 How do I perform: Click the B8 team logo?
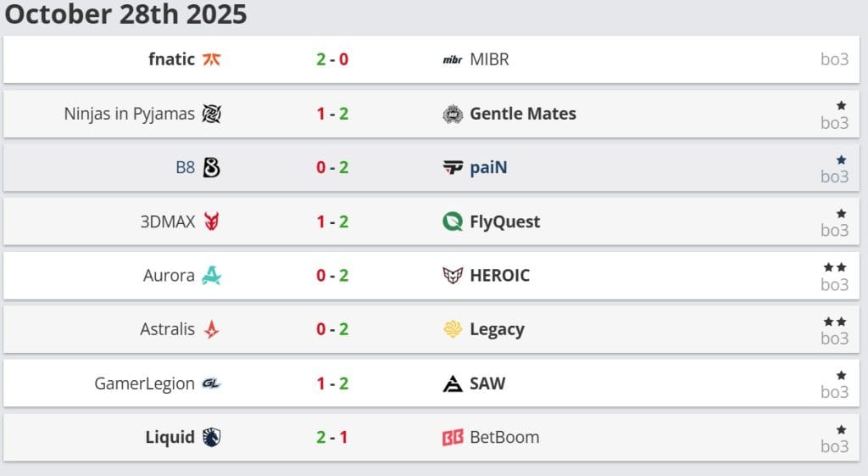tap(211, 168)
